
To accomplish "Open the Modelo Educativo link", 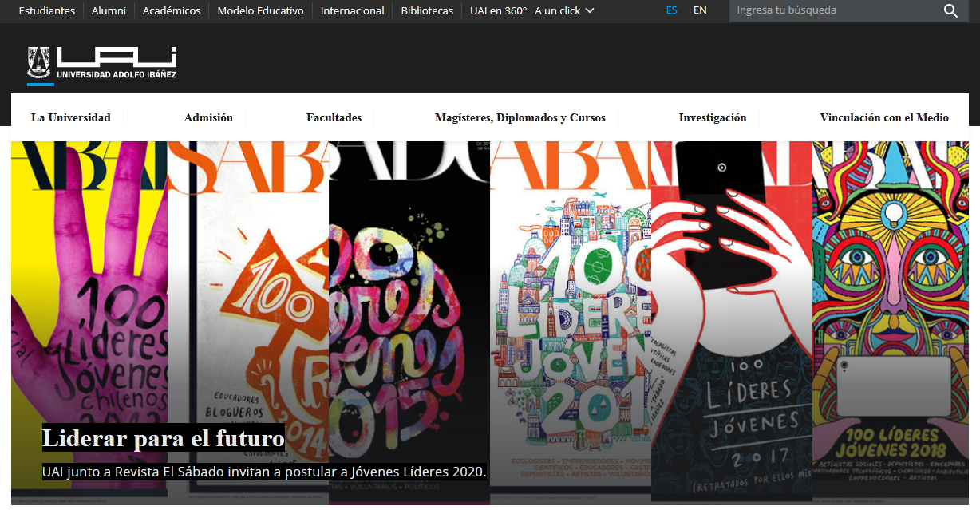I will click(x=260, y=10).
